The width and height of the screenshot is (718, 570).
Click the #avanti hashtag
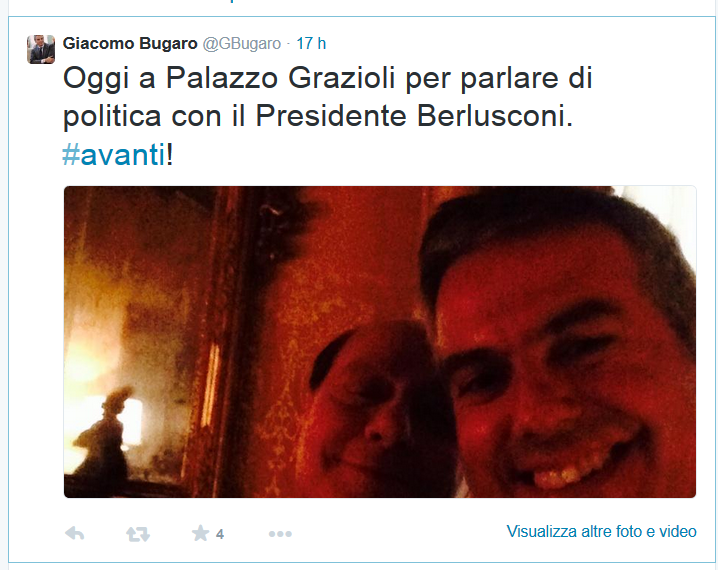tap(114, 155)
